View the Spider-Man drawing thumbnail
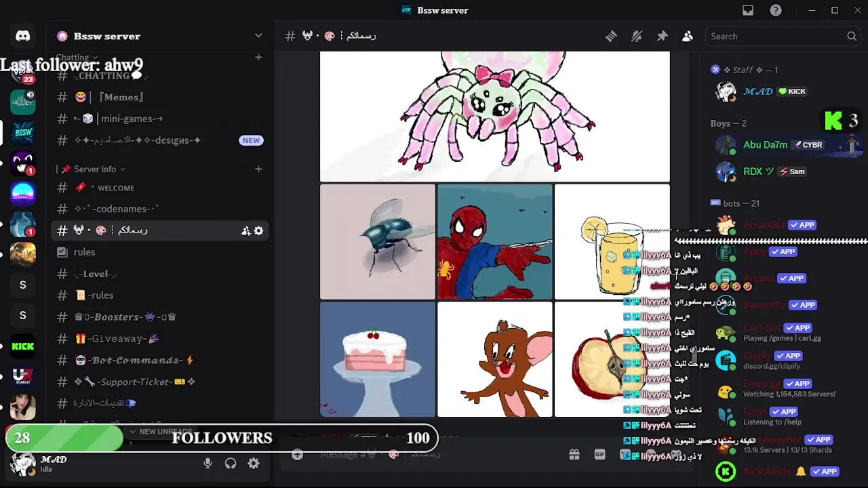The width and height of the screenshot is (868, 488). pos(495,242)
